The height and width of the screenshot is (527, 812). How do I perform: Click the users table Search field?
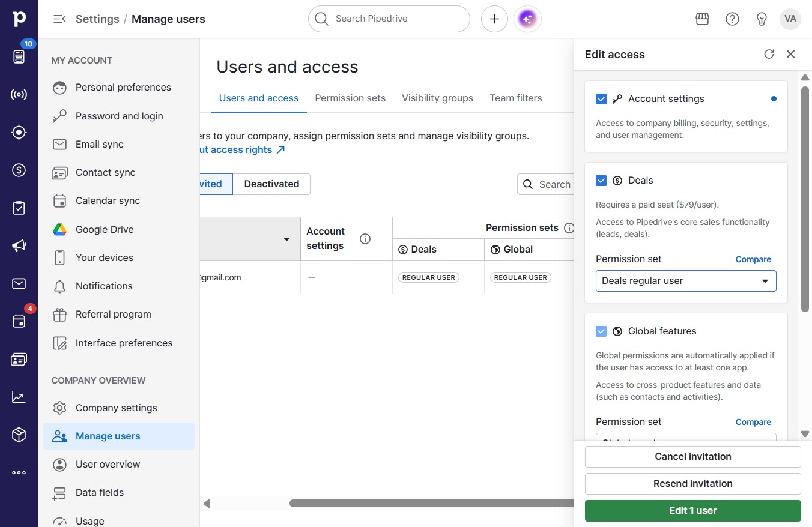pyautogui.click(x=545, y=184)
